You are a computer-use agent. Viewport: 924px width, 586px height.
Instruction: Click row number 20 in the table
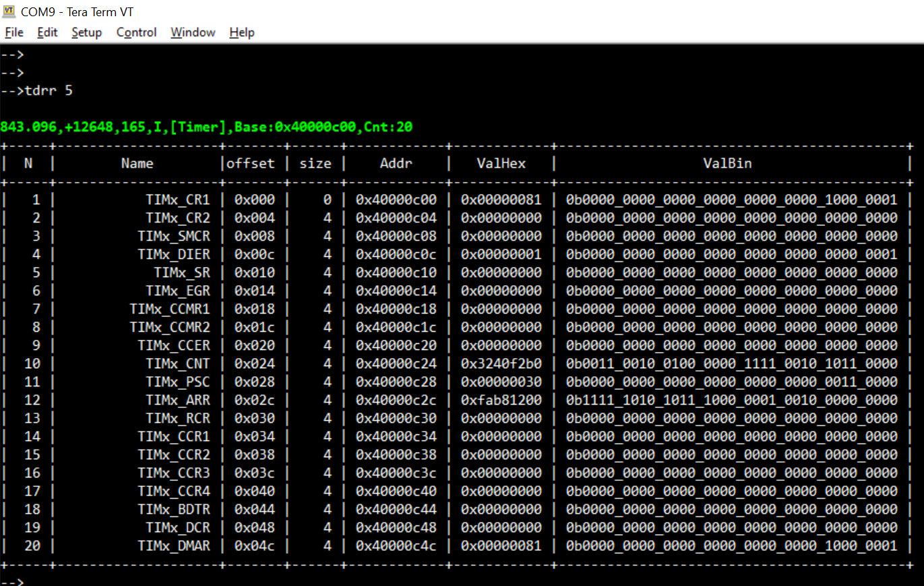click(32, 546)
